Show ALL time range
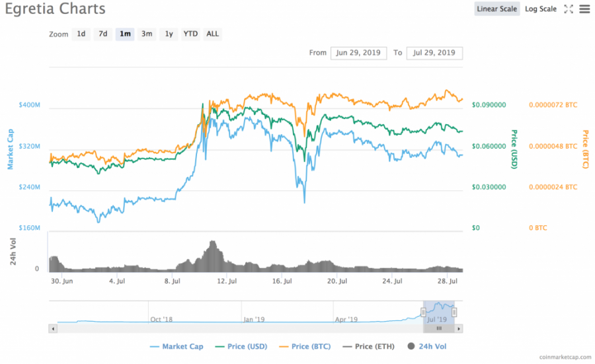Viewport: 595px width, 364px height. click(x=212, y=34)
